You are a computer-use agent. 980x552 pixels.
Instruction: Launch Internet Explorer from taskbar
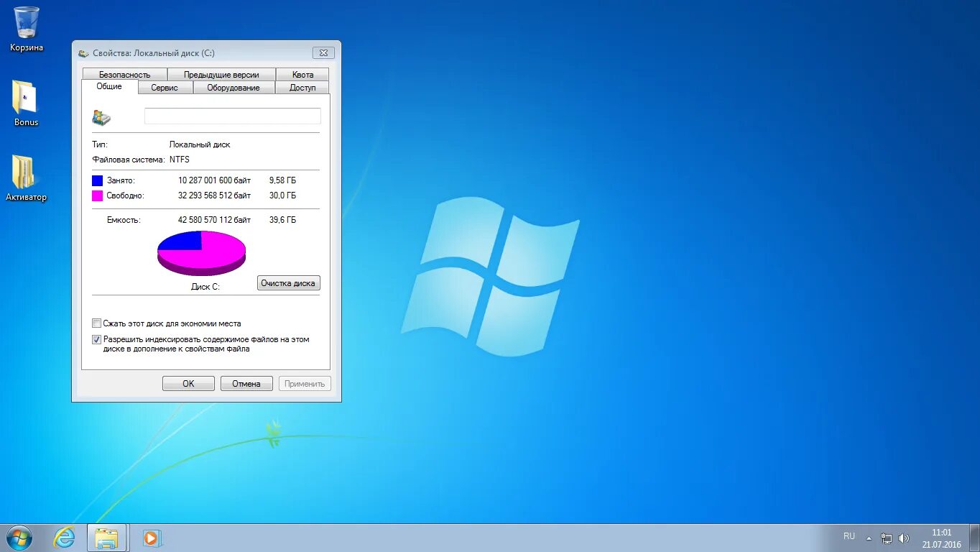click(x=64, y=538)
